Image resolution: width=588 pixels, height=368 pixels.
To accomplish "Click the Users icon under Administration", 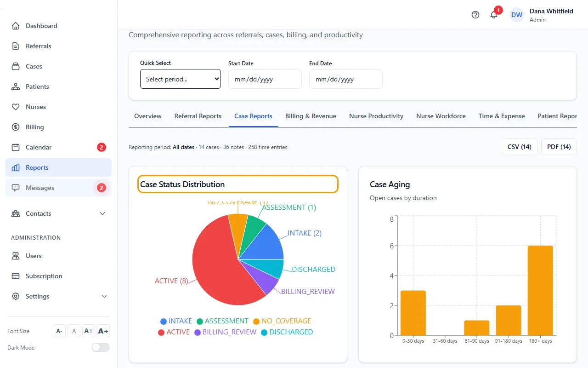I will pos(16,256).
